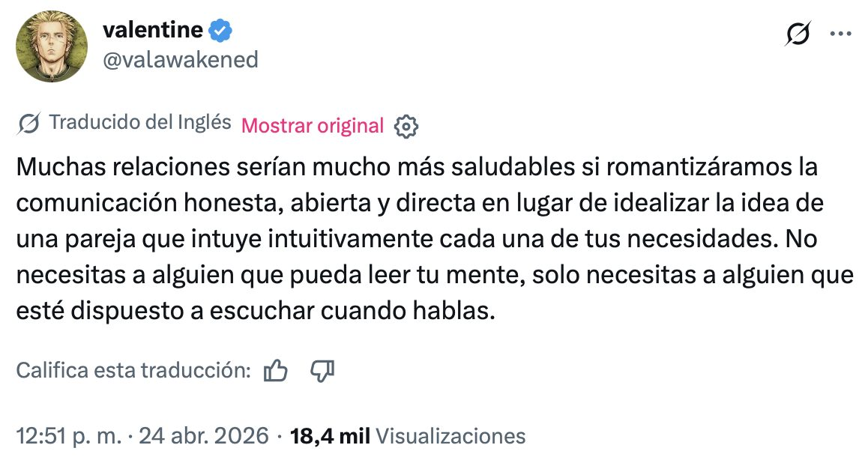Open translation settings gear icon
The image size is (868, 463).
406,127
